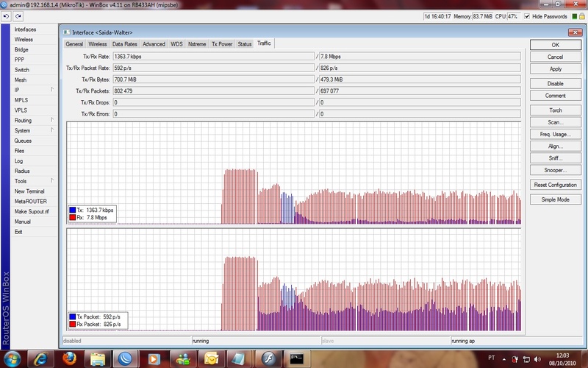Click the Disable button
Viewport: 588px width, 368px height.
(556, 84)
